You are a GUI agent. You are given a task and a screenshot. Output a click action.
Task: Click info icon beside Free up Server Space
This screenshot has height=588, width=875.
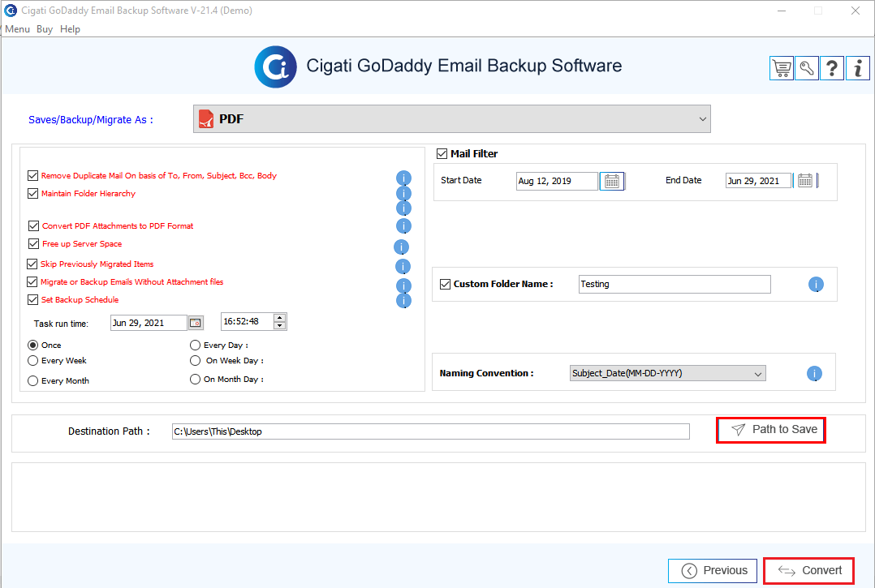[x=401, y=247]
